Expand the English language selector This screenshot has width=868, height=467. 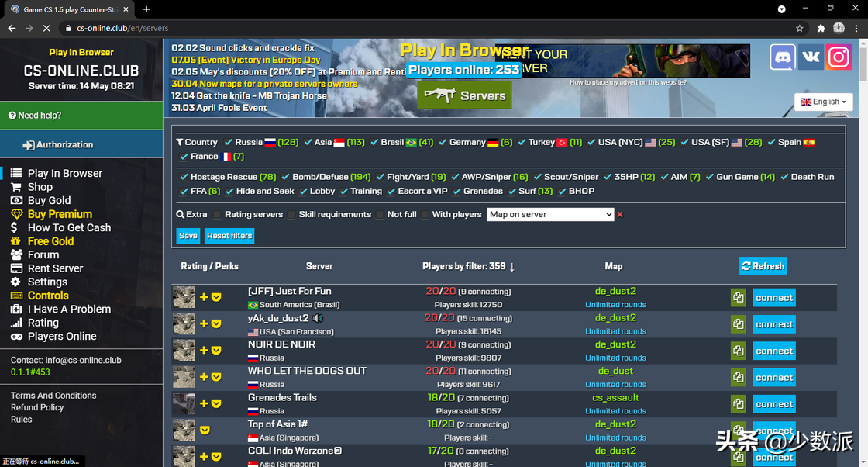pyautogui.click(x=823, y=102)
